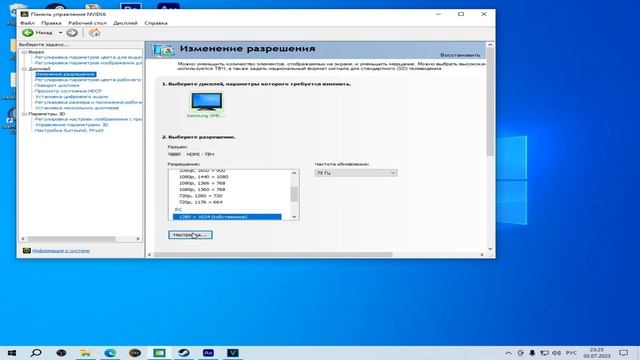Open the Windows Start menu
Image resolution: width=640 pixels, height=360 pixels.
tap(12, 353)
